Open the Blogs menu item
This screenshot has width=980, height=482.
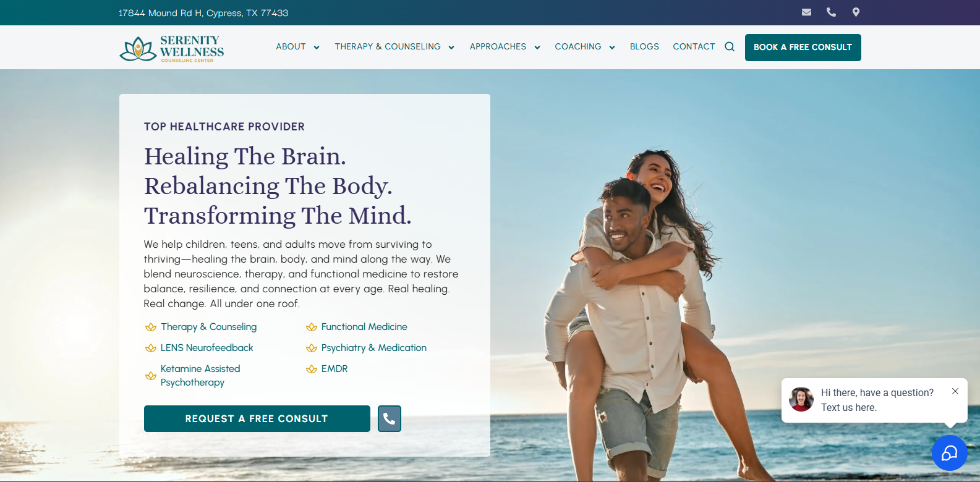[x=644, y=47]
